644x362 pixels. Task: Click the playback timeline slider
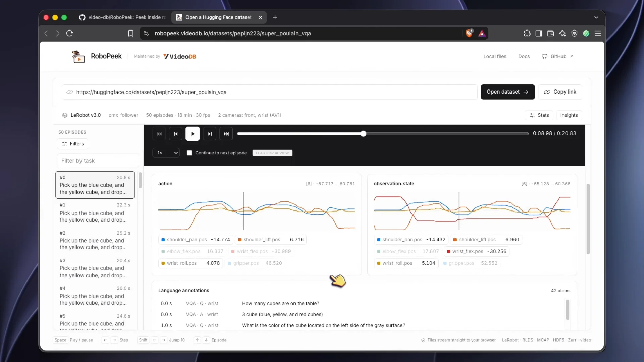pyautogui.click(x=383, y=134)
